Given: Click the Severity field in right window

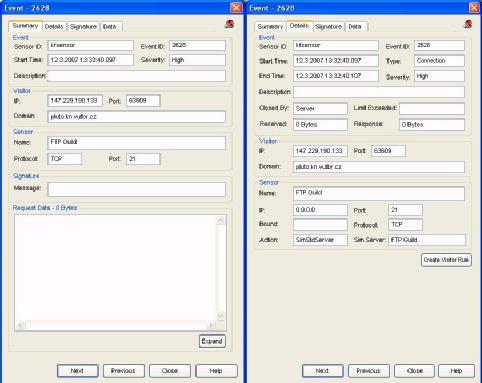Looking at the screenshot, I should [439, 76].
